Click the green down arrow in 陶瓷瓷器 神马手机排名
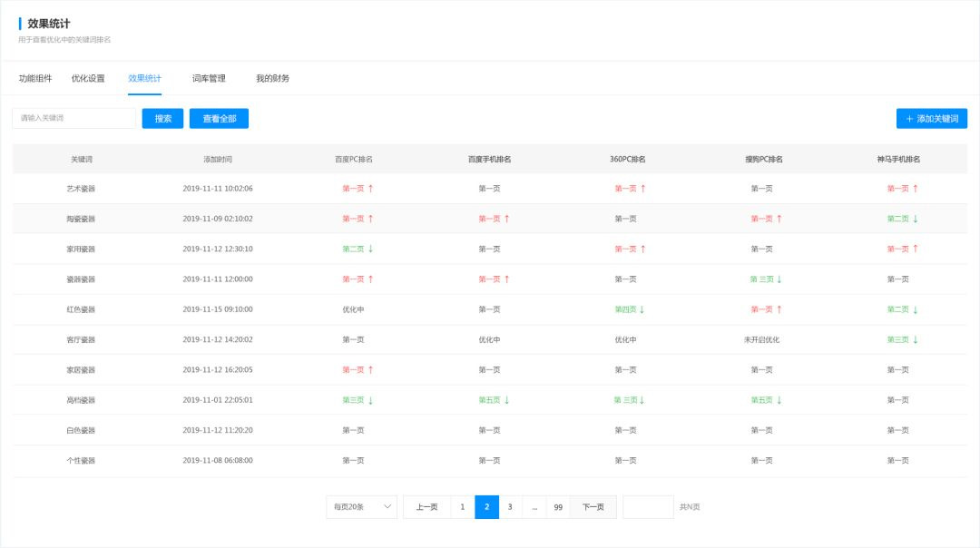The height and width of the screenshot is (548, 980). (916, 219)
